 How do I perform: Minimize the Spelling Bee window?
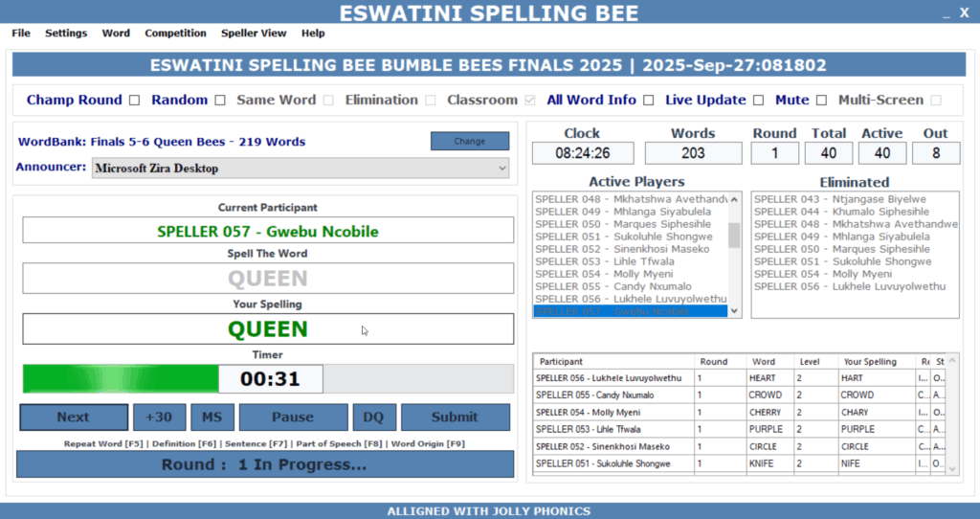click(937, 13)
